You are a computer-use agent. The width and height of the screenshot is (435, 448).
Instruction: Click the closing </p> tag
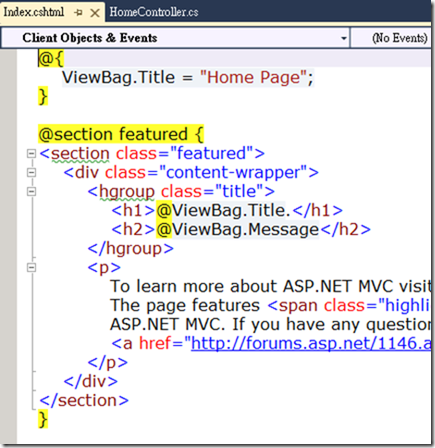[108, 362]
